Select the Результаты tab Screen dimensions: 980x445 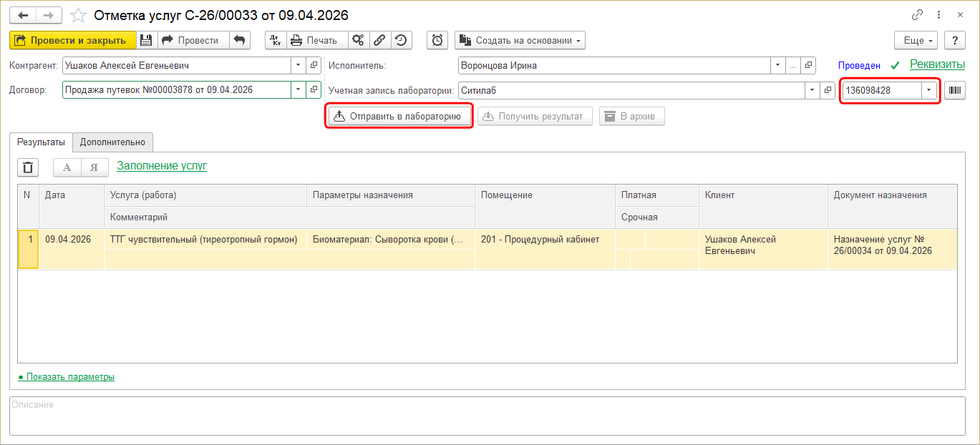[x=41, y=142]
